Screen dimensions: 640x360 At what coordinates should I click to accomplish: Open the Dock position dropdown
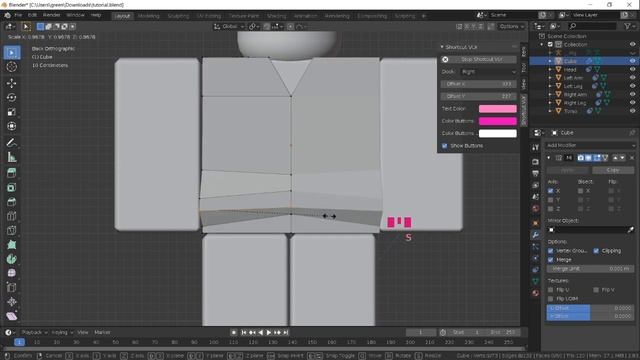pos(488,72)
